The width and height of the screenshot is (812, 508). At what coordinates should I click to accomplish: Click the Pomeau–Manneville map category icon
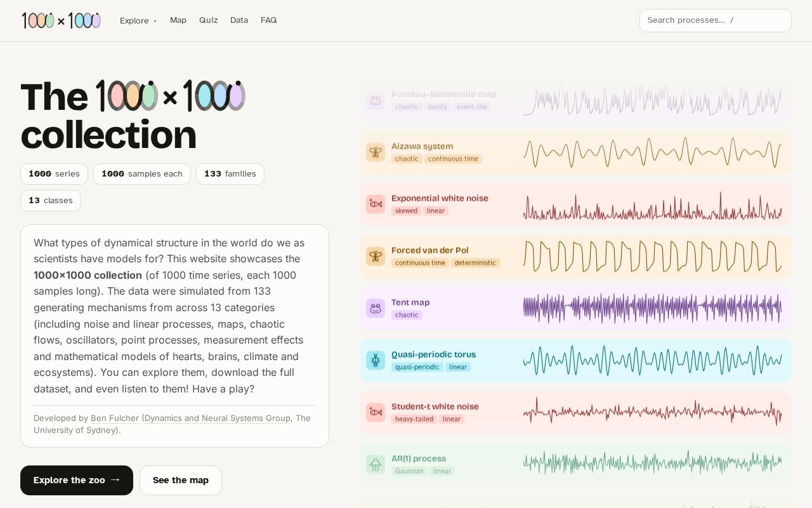click(376, 100)
